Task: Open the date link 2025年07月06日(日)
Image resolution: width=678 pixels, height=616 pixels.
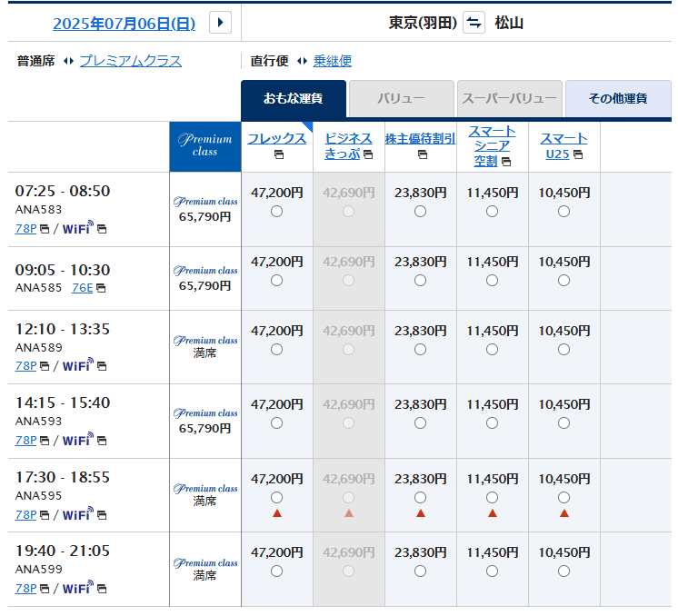Action: 125,24
